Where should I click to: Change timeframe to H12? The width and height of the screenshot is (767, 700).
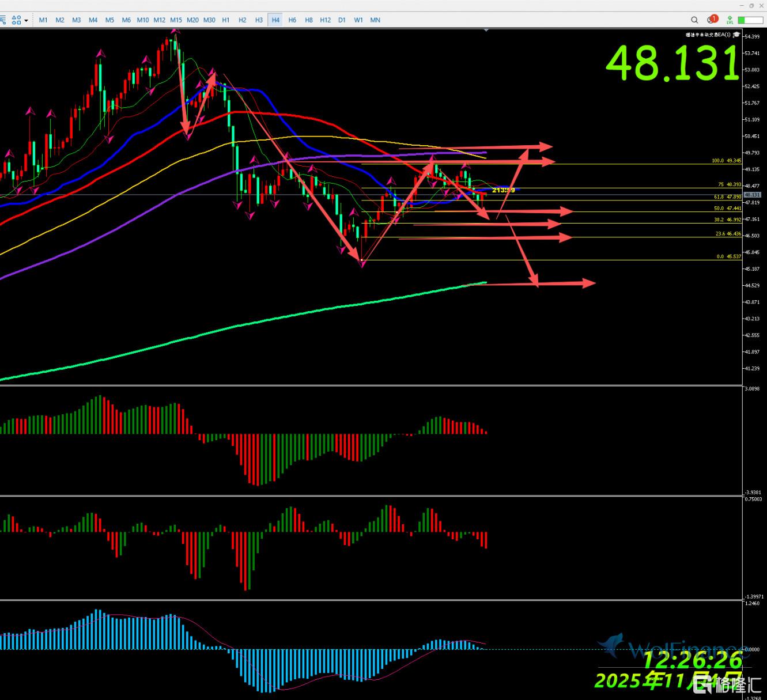click(325, 20)
